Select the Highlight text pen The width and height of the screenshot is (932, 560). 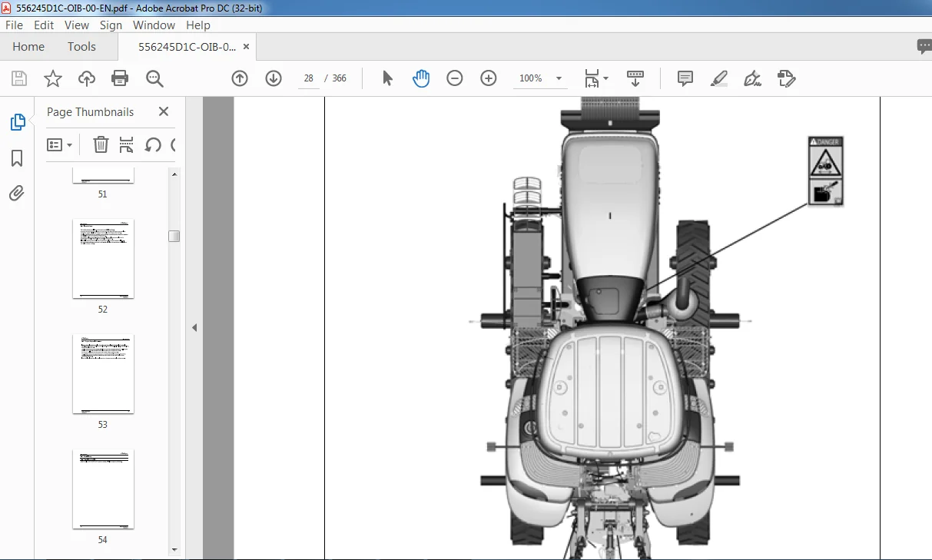point(719,78)
